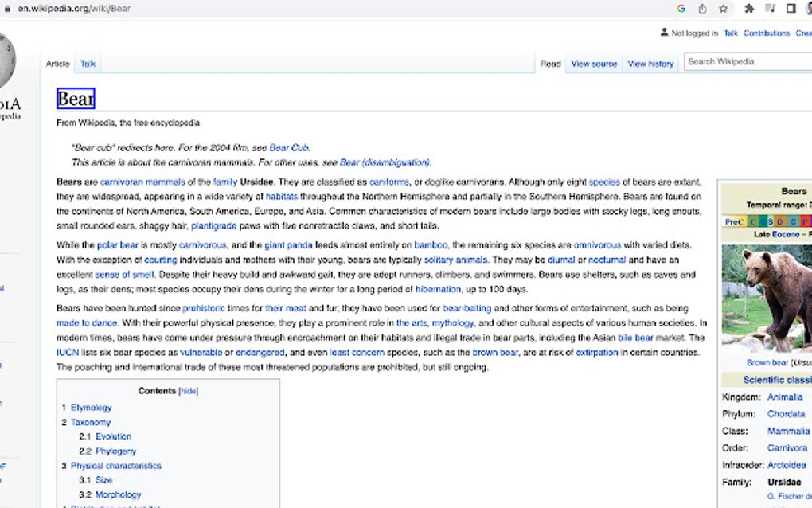Click the PreC swatch in the timeline

734,221
